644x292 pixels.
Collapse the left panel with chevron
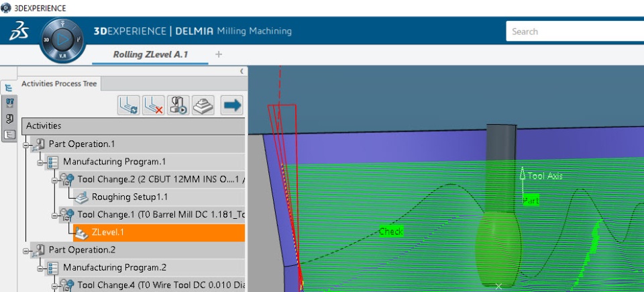tap(242, 71)
